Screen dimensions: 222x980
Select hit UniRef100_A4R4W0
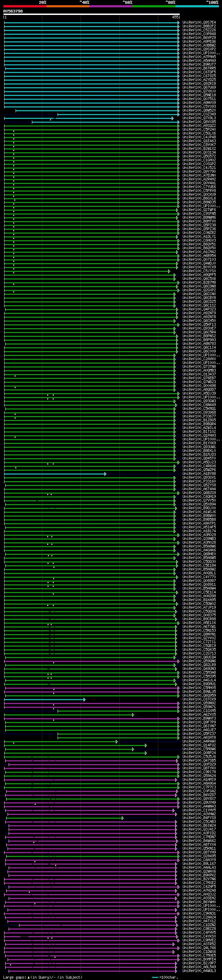[x=199, y=742]
